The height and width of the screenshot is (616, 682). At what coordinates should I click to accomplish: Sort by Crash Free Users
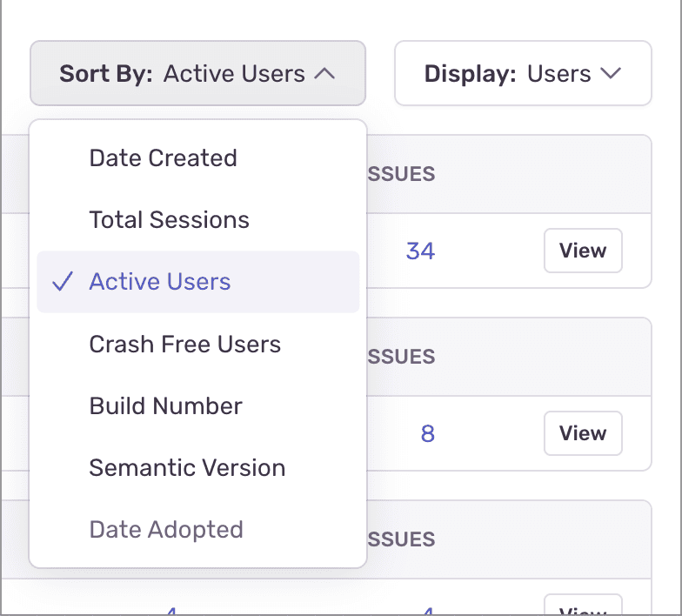[184, 345]
